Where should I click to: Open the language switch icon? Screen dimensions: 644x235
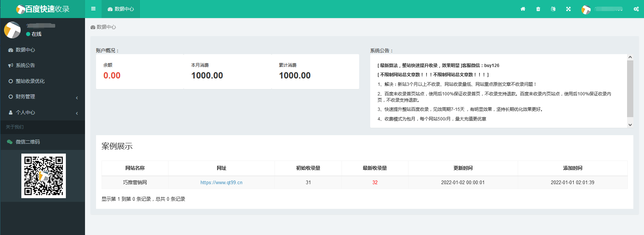(x=553, y=9)
